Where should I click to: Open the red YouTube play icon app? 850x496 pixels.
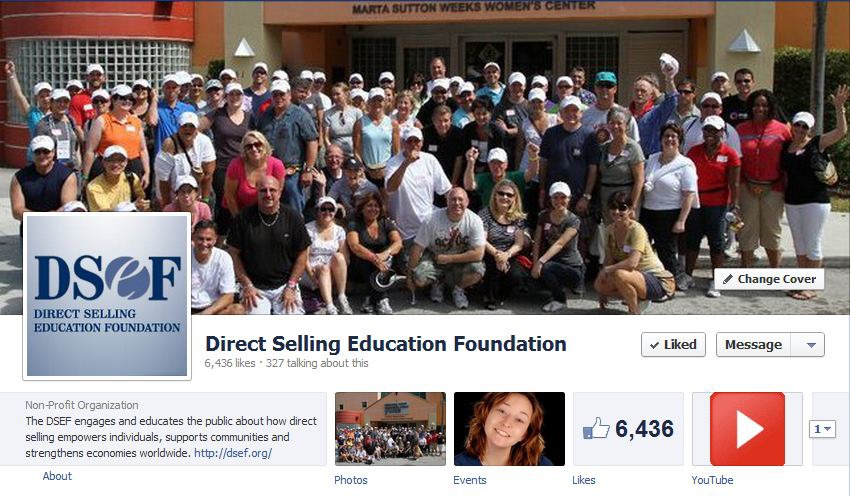(x=747, y=429)
